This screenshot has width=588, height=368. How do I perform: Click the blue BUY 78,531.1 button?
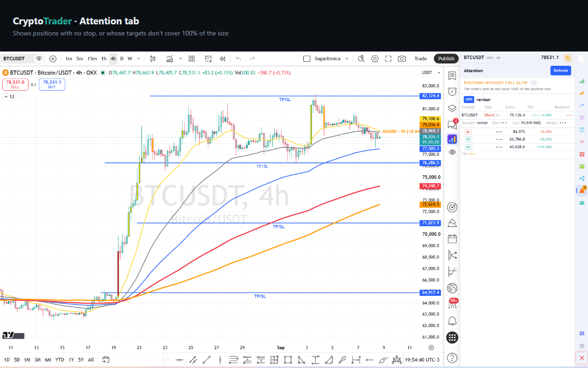pyautogui.click(x=52, y=84)
